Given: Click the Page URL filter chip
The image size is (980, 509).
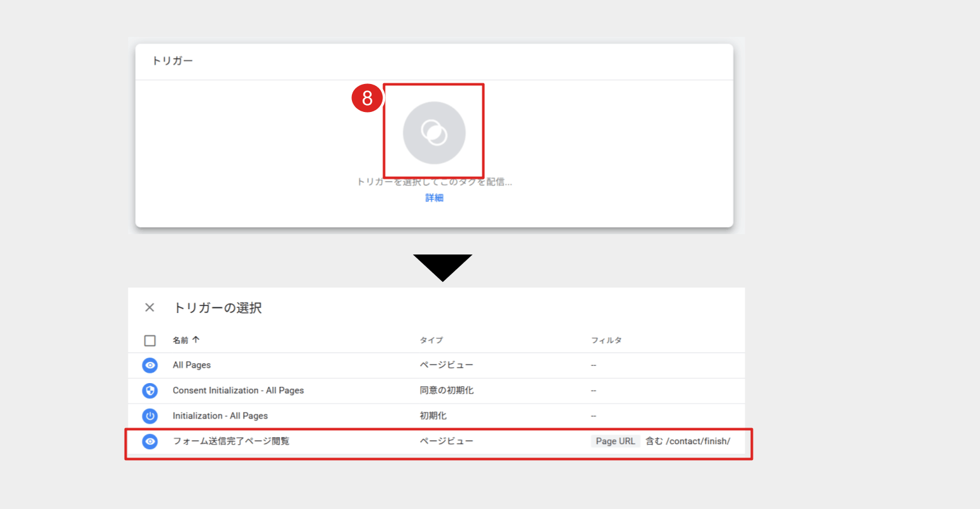Looking at the screenshot, I should [x=615, y=442].
